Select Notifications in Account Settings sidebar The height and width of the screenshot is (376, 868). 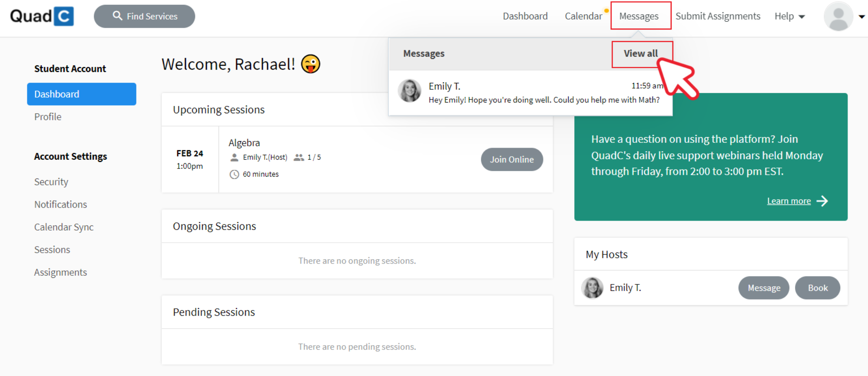[x=60, y=204]
